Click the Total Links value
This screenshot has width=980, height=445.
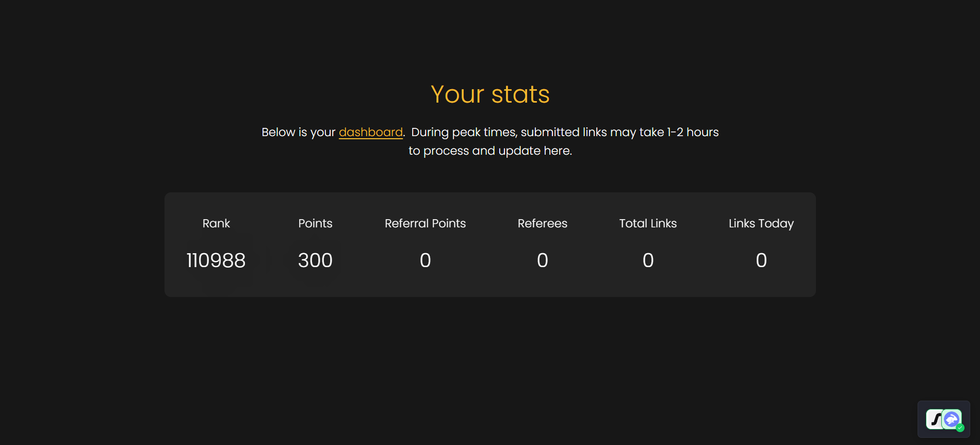pos(648,260)
